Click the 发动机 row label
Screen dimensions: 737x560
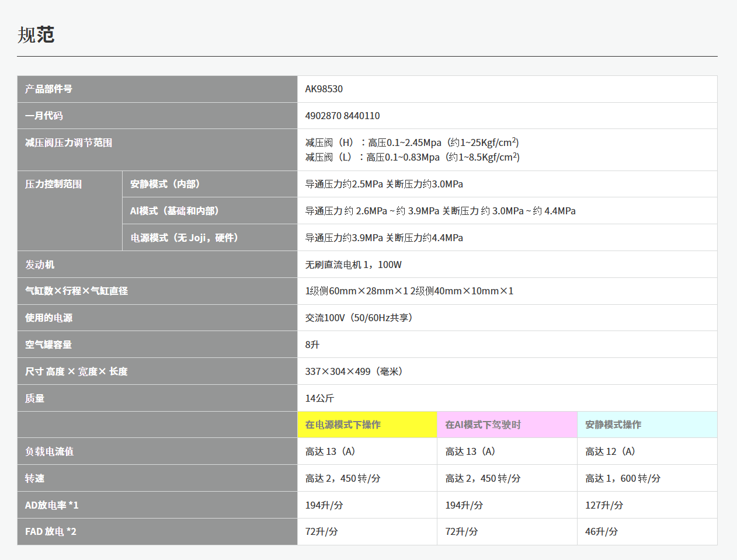(x=157, y=265)
